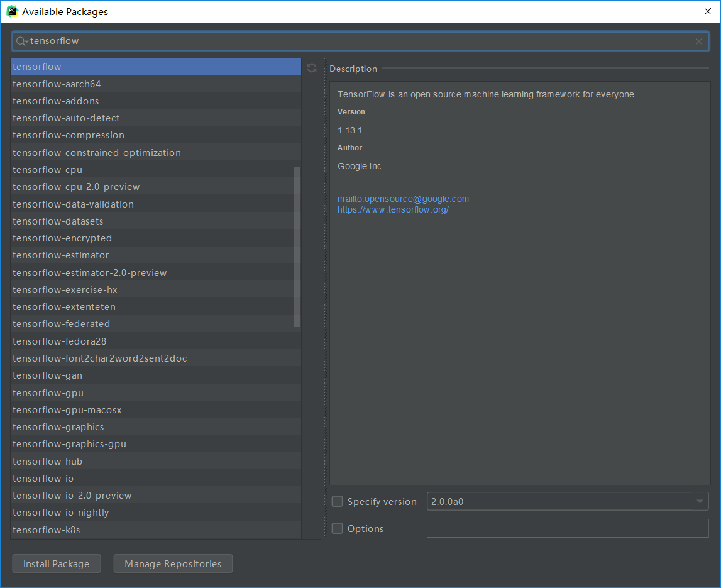Select the tensorflow-graphics package

point(156,427)
